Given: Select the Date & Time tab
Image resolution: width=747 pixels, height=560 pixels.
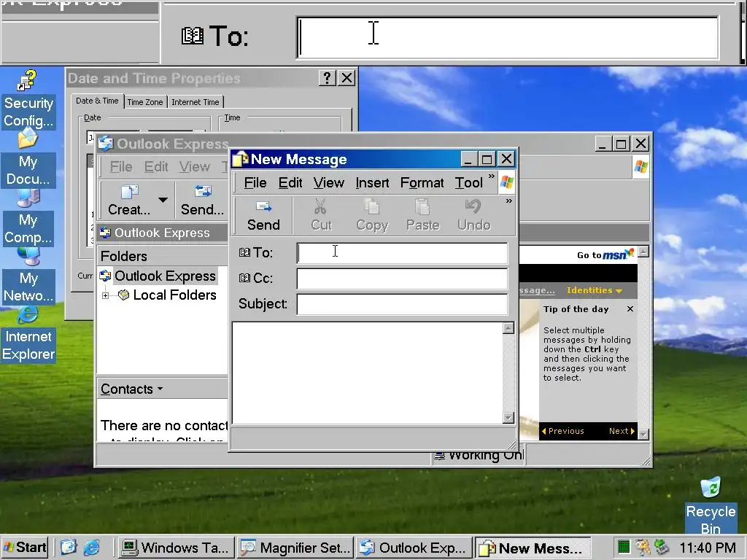Looking at the screenshot, I should 97,101.
